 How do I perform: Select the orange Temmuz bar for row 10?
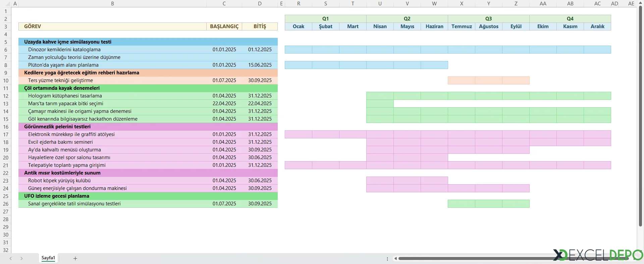462,80
